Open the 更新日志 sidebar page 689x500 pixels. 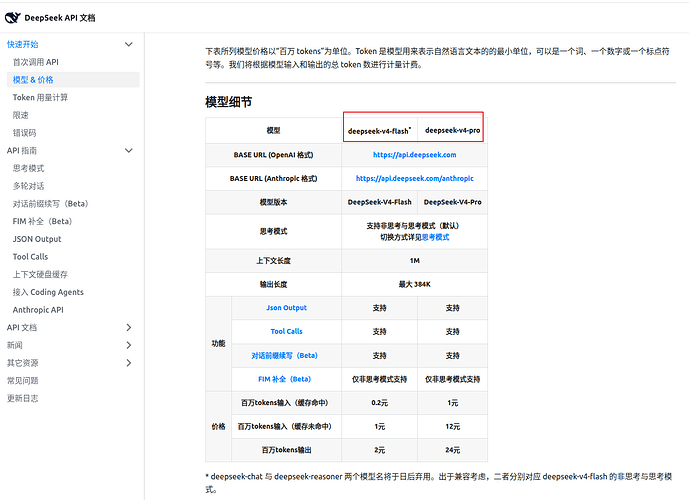pyautogui.click(x=22, y=398)
